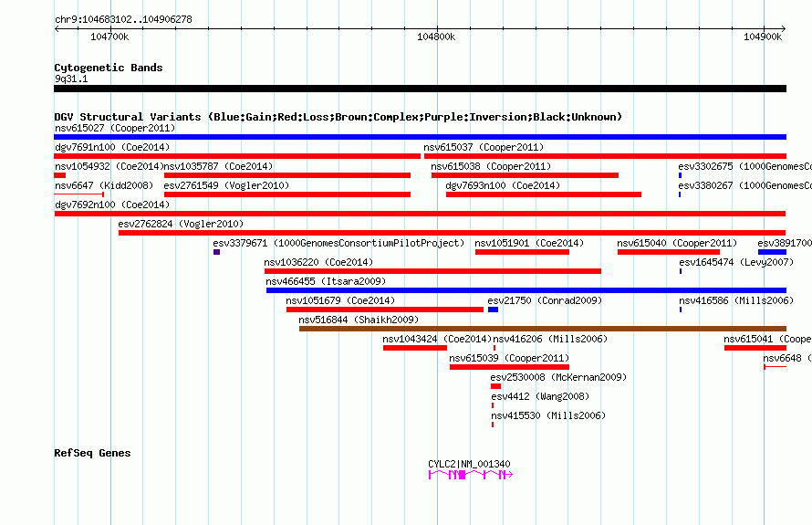Click the esv3379671 1000GenomesConsortiumPilotProject label

338,243
